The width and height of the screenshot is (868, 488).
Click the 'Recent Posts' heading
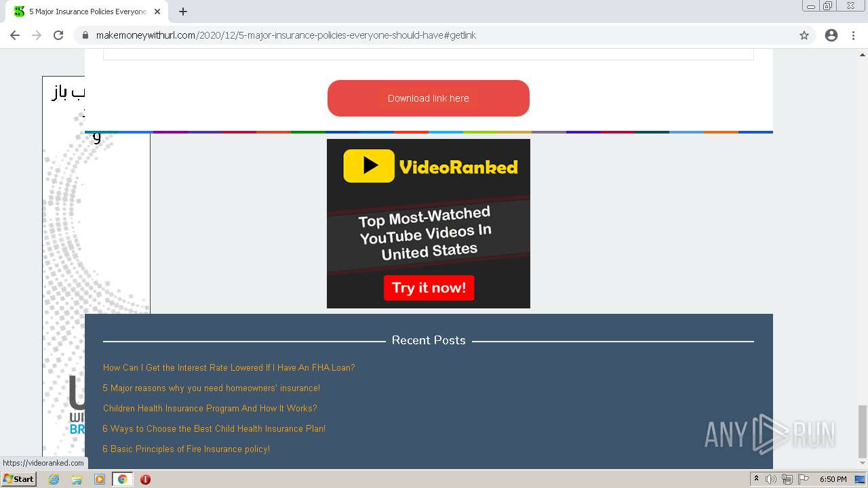click(x=429, y=340)
